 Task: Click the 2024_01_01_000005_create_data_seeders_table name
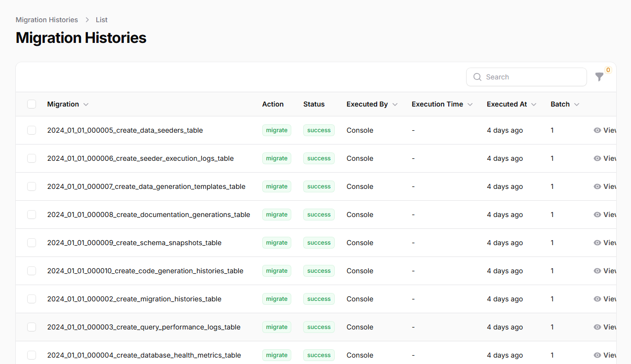125,130
